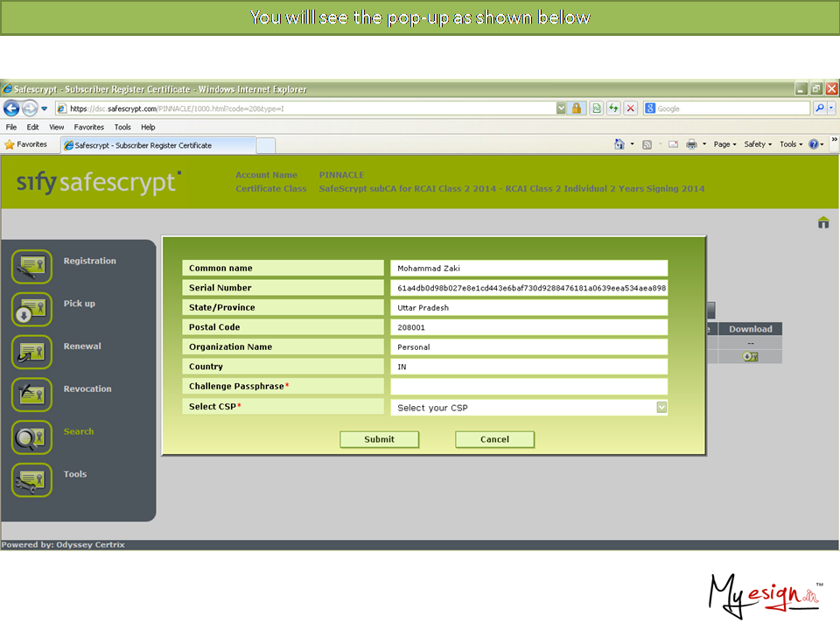This screenshot has width=840, height=630.
Task: Expand the Safety toolbar menu
Action: (x=757, y=144)
